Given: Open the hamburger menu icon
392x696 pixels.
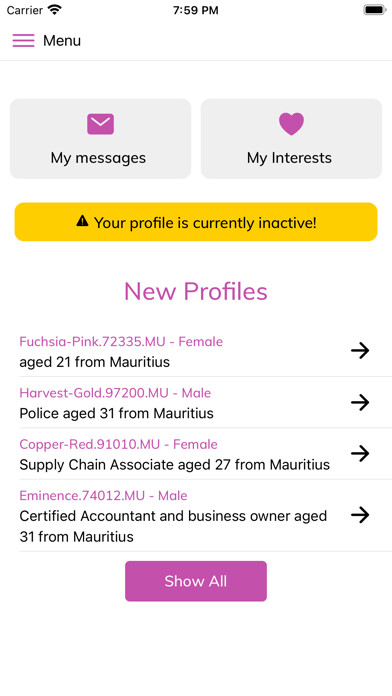Looking at the screenshot, I should [23, 40].
